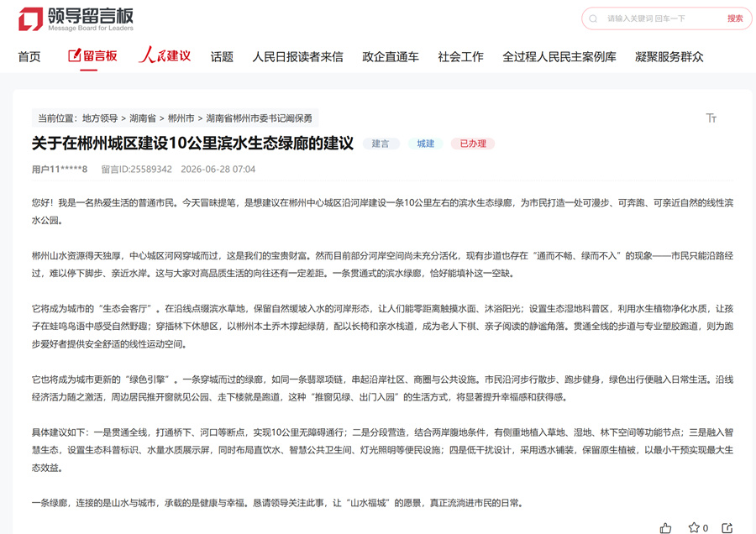Viewport: 756px width, 534px height.
Task: Like the post with thumbs-up icon
Action: (666, 528)
